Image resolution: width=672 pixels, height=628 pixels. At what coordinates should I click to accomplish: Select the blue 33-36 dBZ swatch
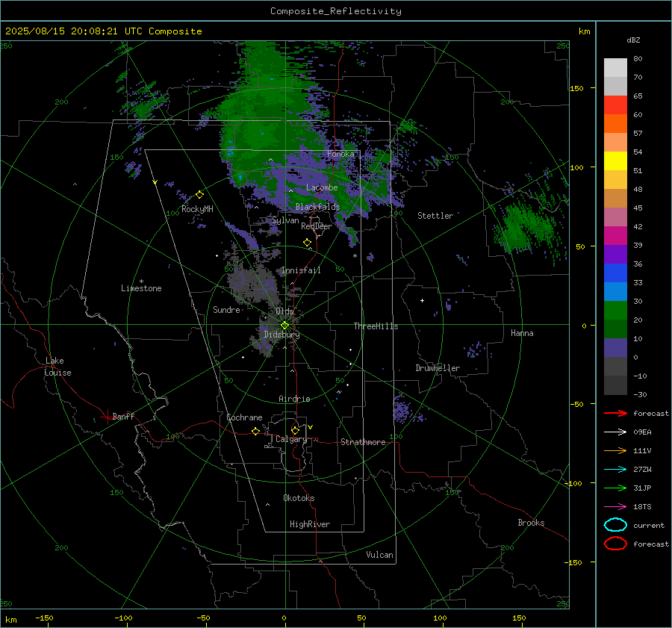pos(615,273)
